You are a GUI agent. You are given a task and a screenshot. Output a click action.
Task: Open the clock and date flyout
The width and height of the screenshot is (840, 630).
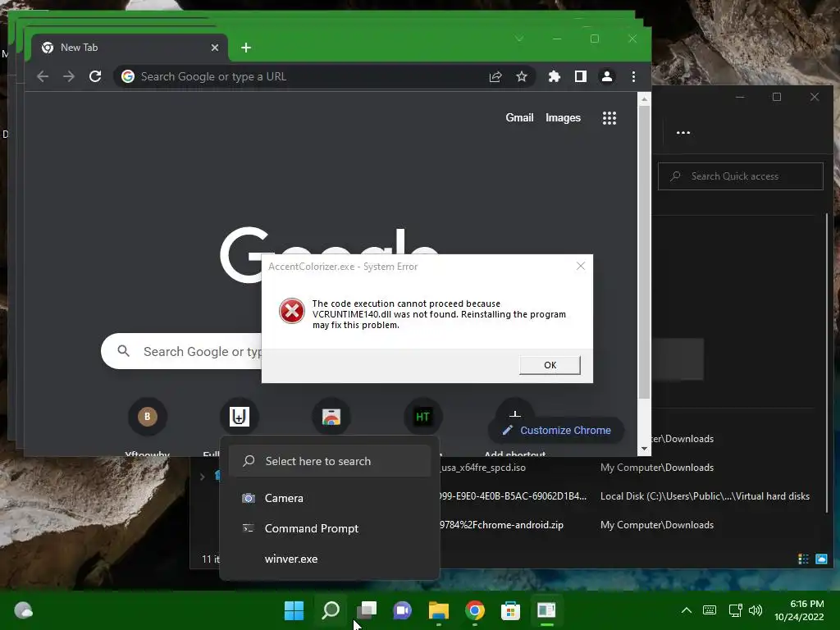pyautogui.click(x=799, y=610)
